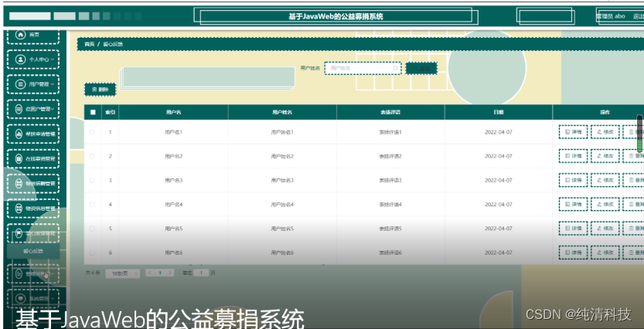644x329 pixels.
Task: Click the cell 用户名1
Action: tap(173, 132)
